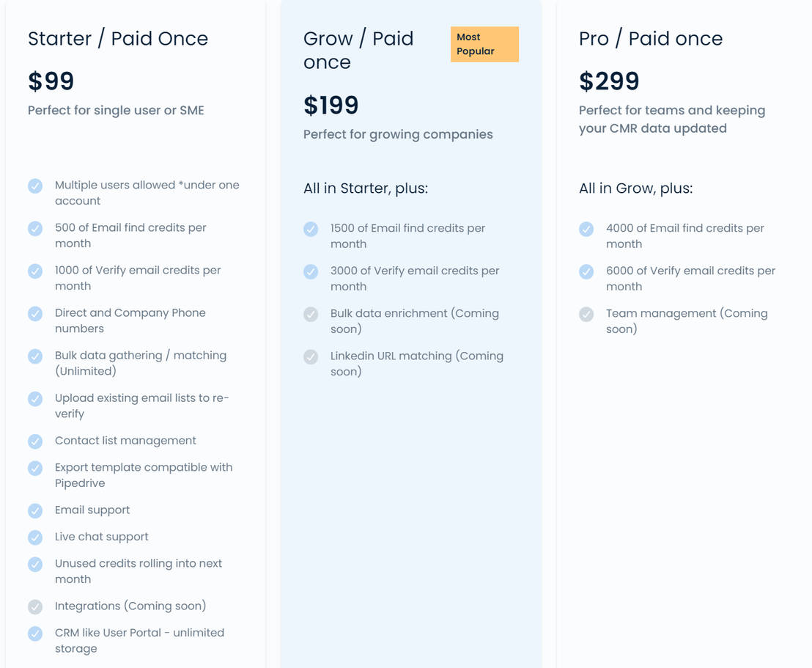The image size is (812, 668).
Task: Click checkmark beside 1500 of Email find credits
Action: (311, 229)
